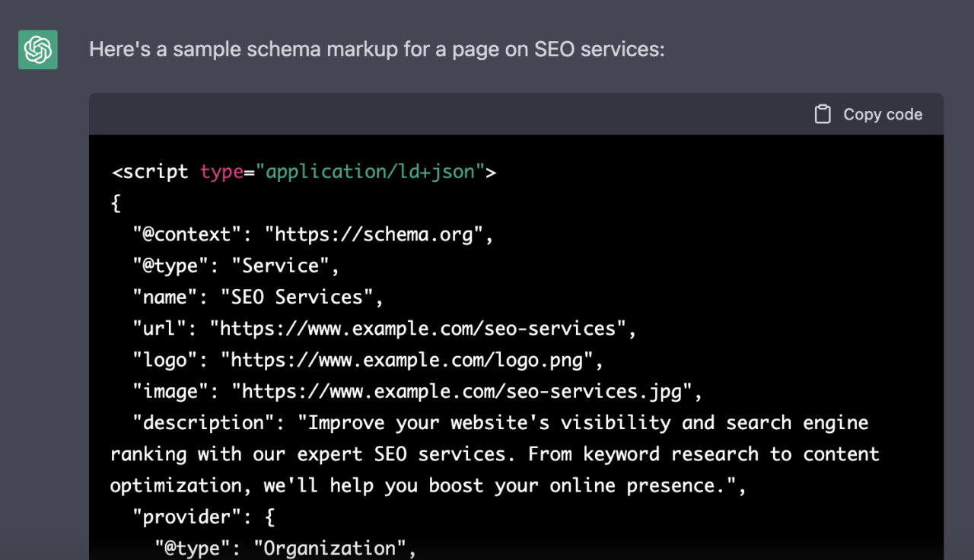Screen dimensions: 974x560
Task: Click the intro sentence about sample schema markup
Action: click(x=377, y=49)
